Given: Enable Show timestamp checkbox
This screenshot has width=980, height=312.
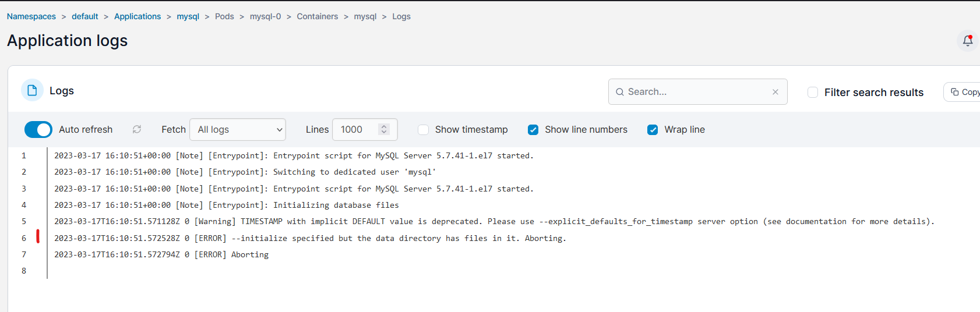Looking at the screenshot, I should pyautogui.click(x=424, y=129).
